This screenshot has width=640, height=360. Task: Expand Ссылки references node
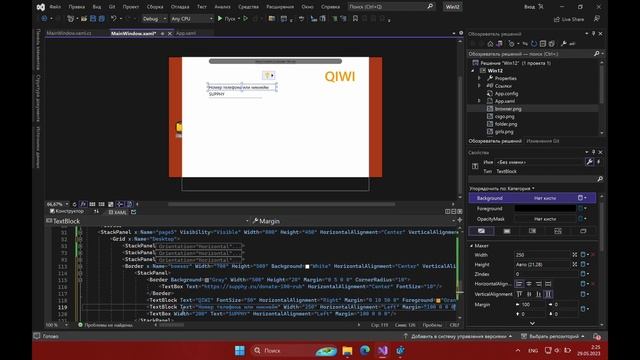480,86
